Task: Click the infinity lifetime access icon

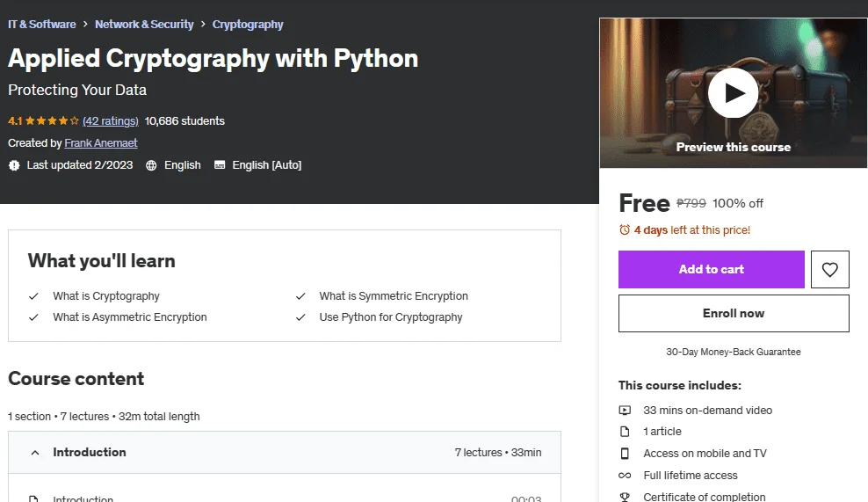Action: click(625, 476)
